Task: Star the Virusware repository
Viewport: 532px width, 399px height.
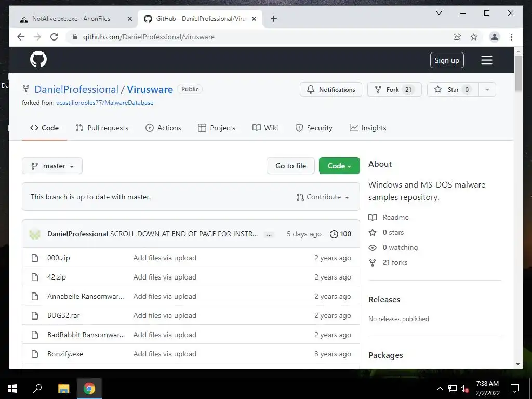Action: pyautogui.click(x=453, y=89)
